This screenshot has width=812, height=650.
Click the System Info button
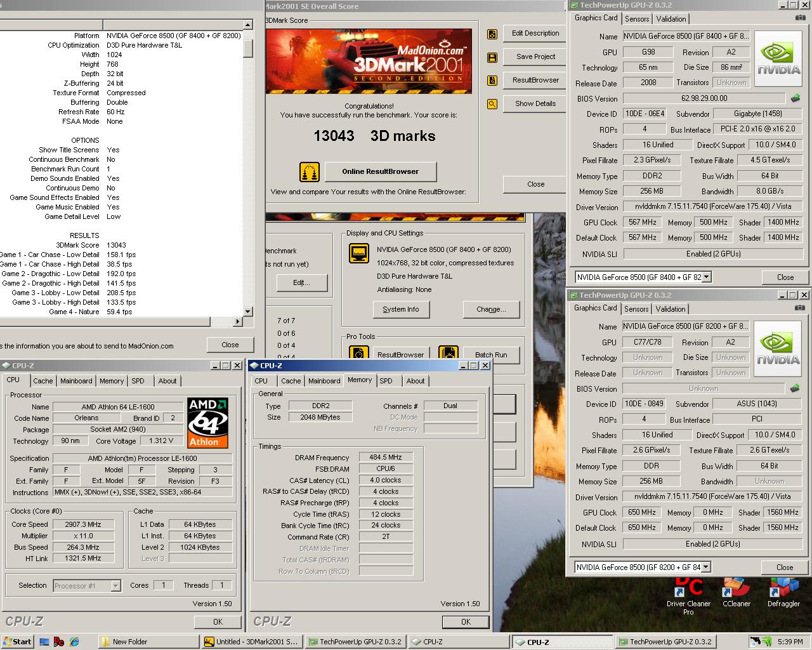pyautogui.click(x=401, y=309)
